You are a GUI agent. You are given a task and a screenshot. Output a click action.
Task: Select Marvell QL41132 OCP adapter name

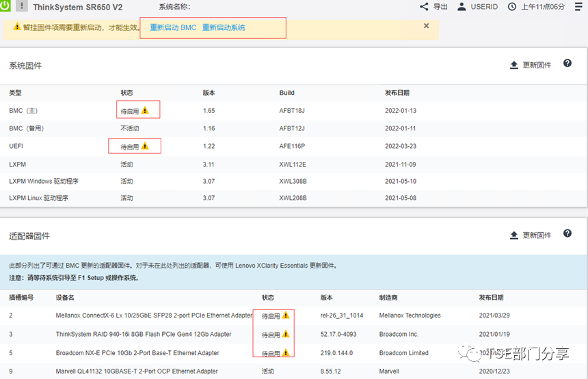pos(137,371)
